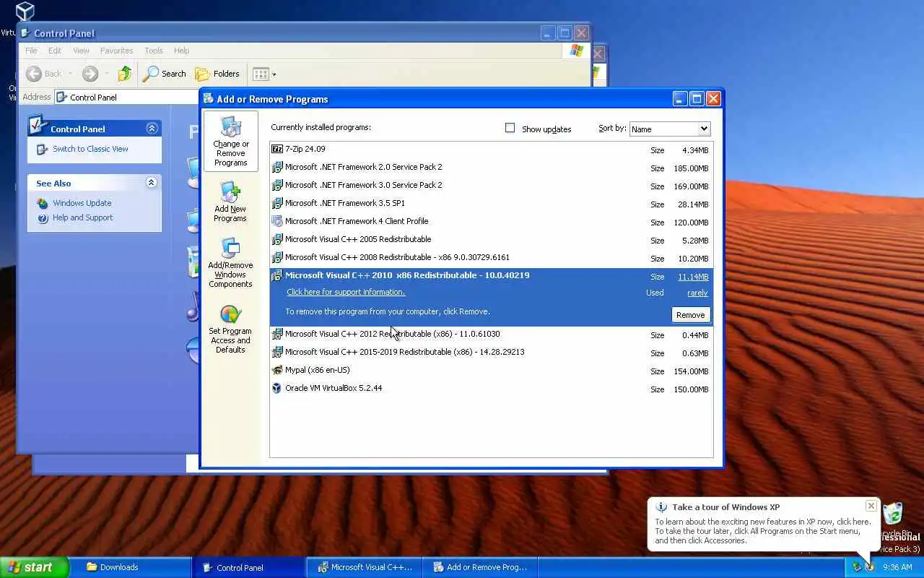Click the Visual C++ 2015-2019 Redistributable icon

coord(277,352)
